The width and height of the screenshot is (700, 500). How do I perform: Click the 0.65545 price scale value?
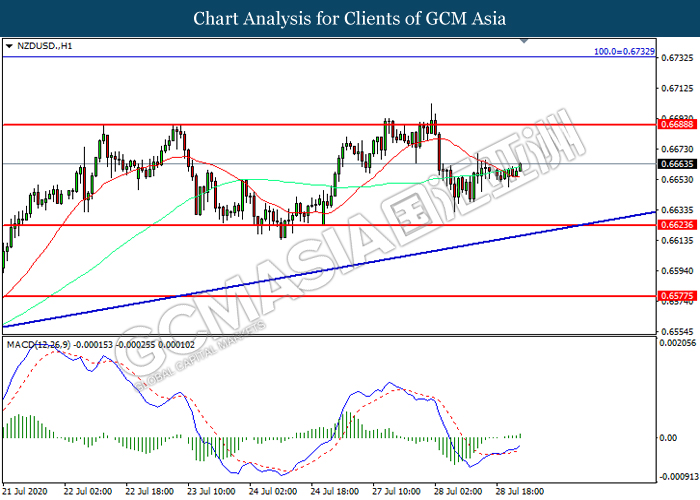pos(677,332)
